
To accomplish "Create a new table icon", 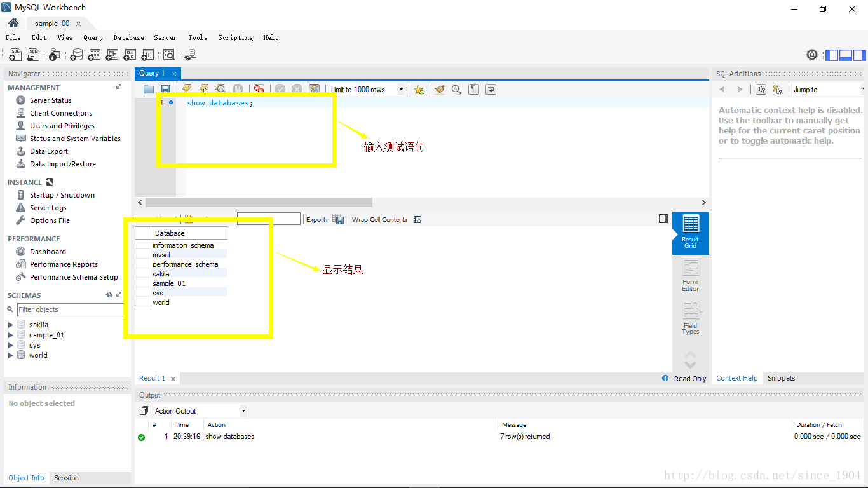I will (94, 55).
